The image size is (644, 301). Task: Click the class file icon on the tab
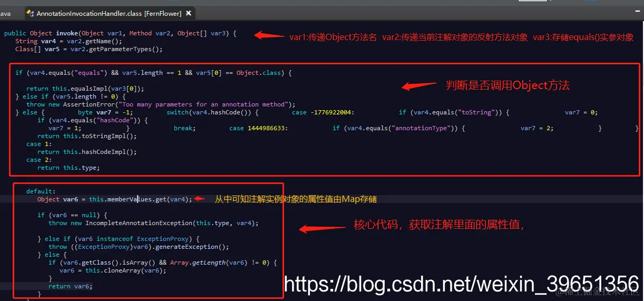30,13
